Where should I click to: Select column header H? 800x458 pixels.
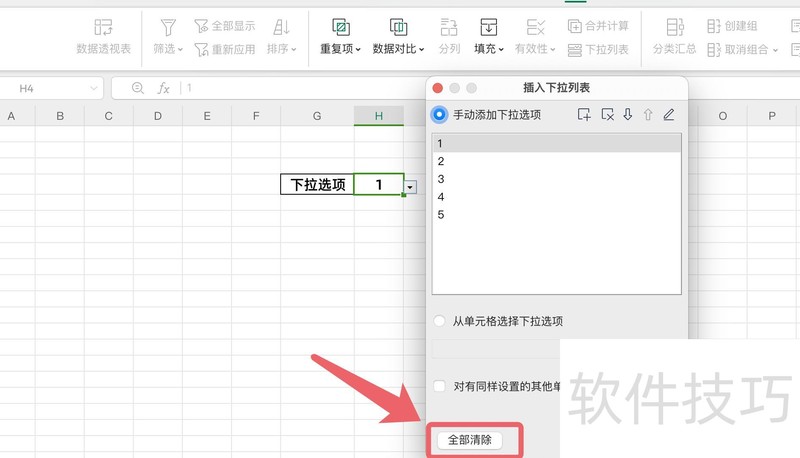click(x=379, y=116)
